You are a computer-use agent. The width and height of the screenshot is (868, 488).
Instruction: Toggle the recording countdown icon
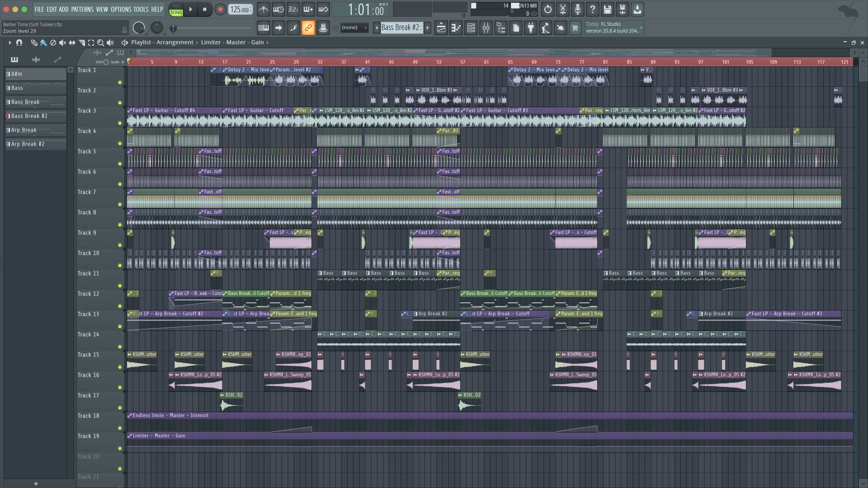pyautogui.click(x=293, y=9)
